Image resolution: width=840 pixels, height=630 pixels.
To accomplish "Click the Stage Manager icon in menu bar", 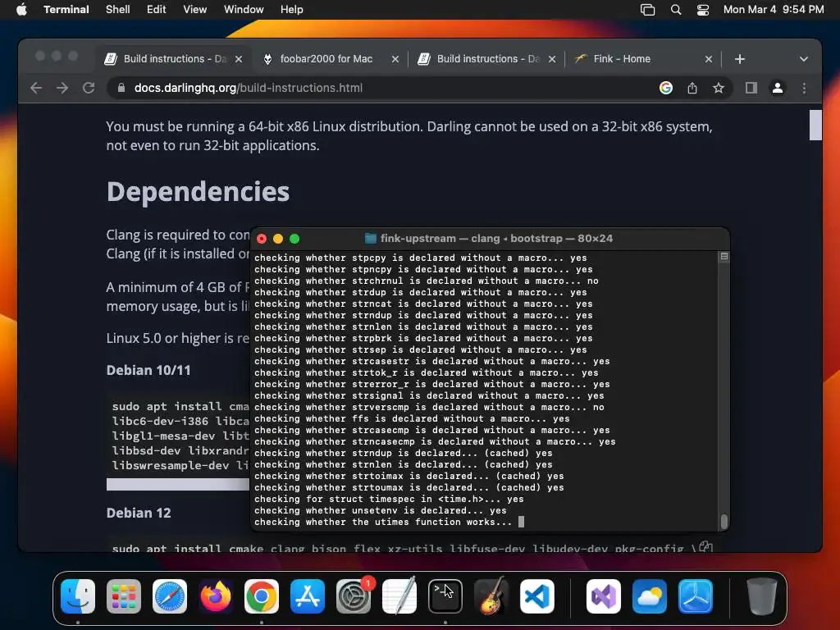I will (x=647, y=10).
